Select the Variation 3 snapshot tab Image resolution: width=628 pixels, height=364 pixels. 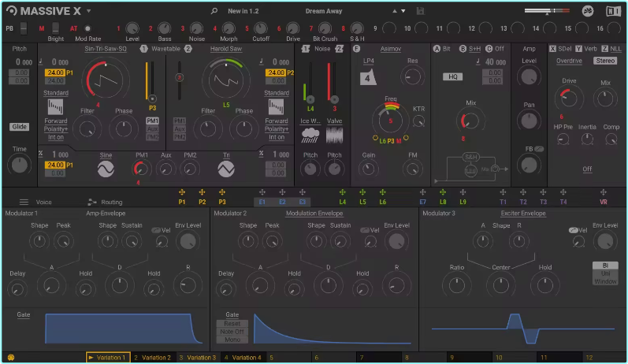198,357
